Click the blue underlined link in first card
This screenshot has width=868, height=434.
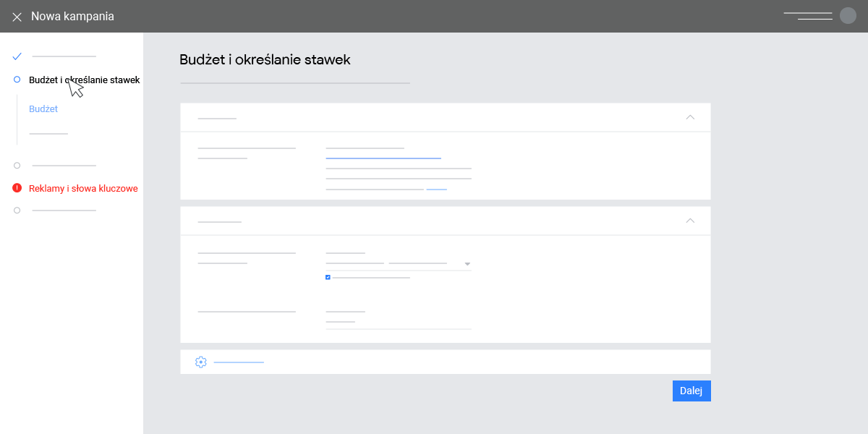[383, 158]
